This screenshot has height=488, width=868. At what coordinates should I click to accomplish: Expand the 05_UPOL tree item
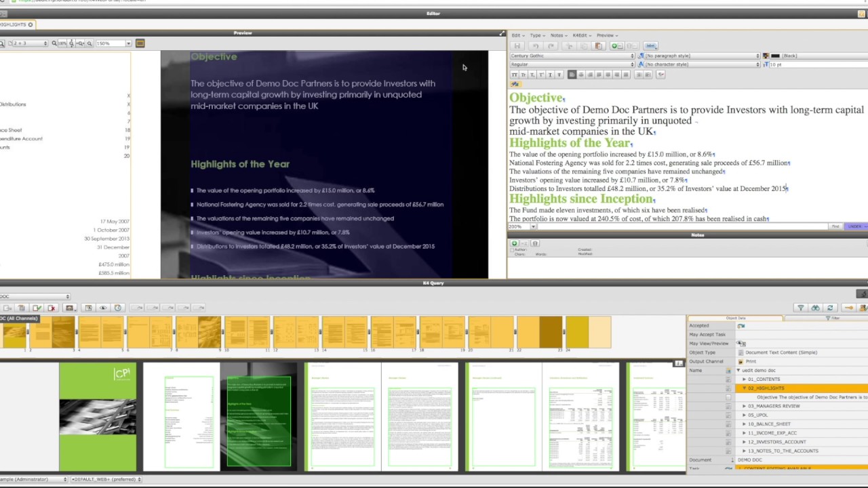(x=745, y=415)
